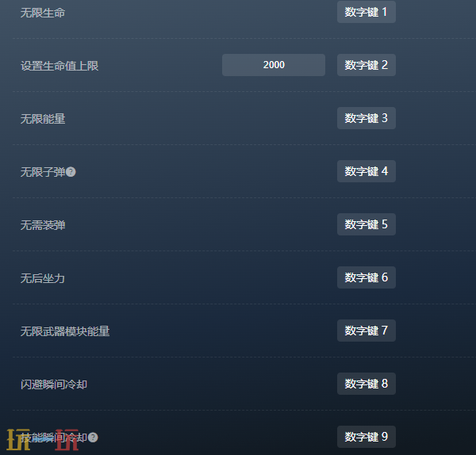This screenshot has height=455, width=476.
Task: Enable the 闪避瞬间冷却 option
Action: pos(54,384)
